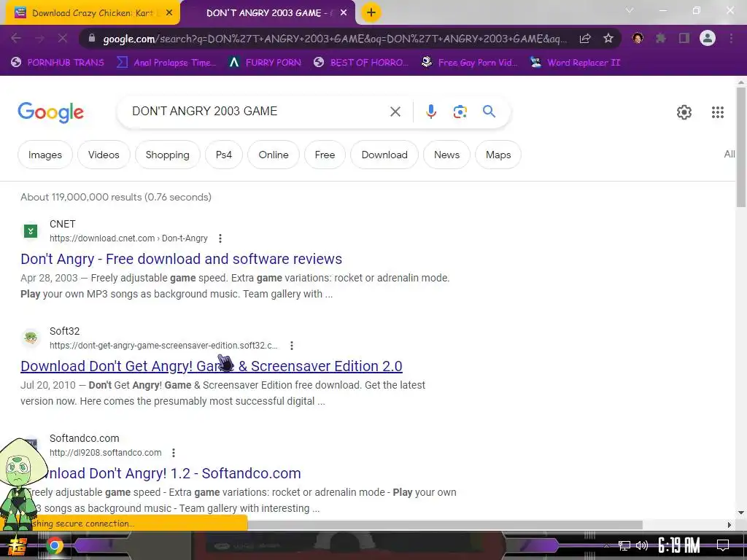
Task: Switch to the Download Crazy Chicken Kart tab
Action: (x=91, y=13)
